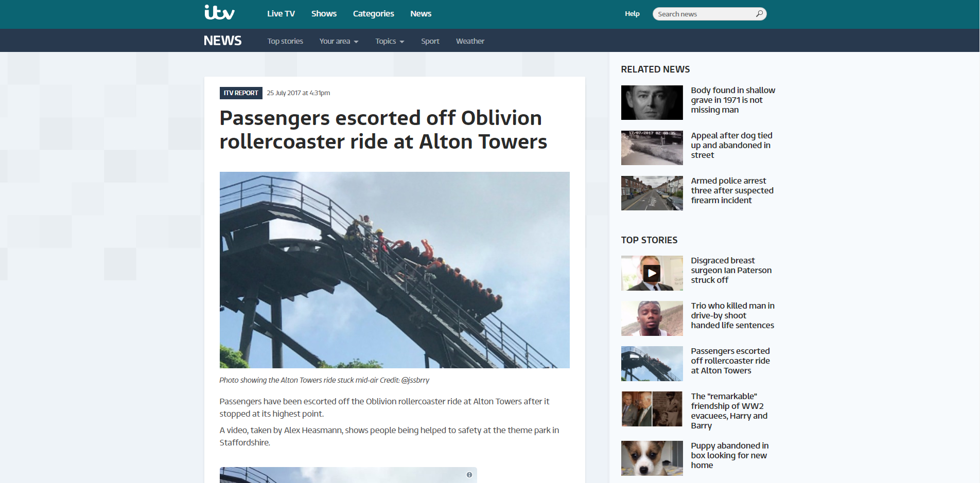Select the Sport news section
This screenshot has height=483, width=980.
click(430, 41)
